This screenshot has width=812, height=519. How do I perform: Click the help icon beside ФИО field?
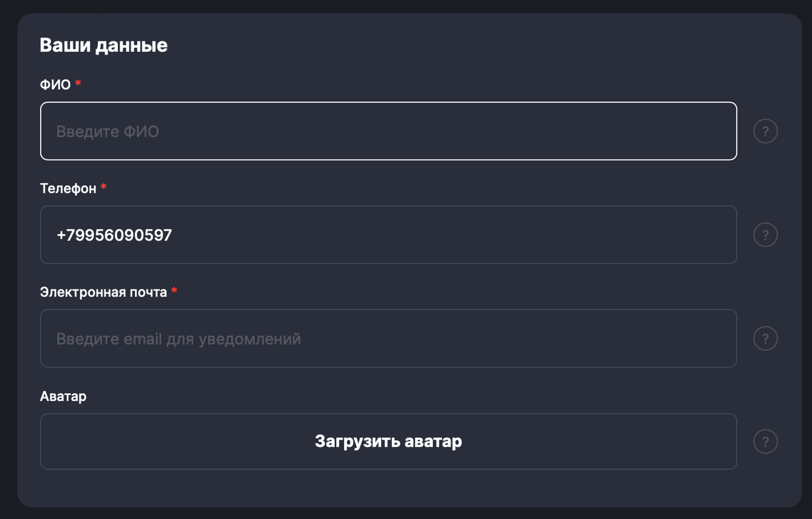(x=765, y=131)
